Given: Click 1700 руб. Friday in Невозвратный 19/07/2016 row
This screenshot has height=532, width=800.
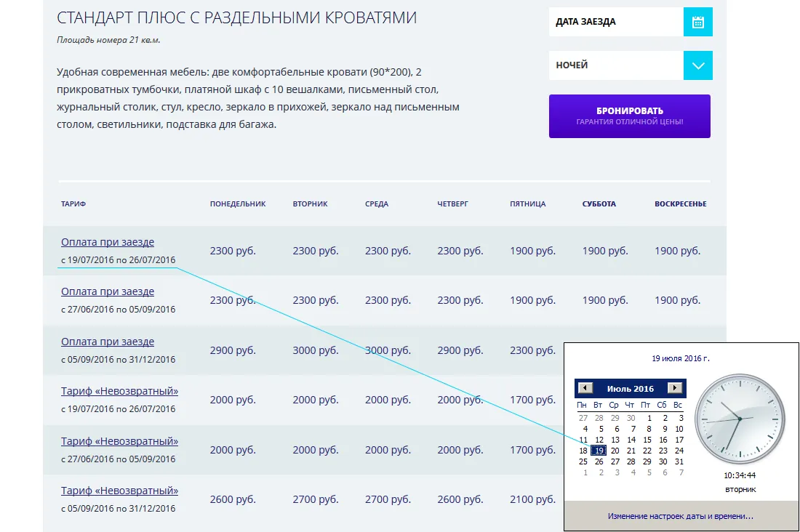Looking at the screenshot, I should tap(532, 400).
